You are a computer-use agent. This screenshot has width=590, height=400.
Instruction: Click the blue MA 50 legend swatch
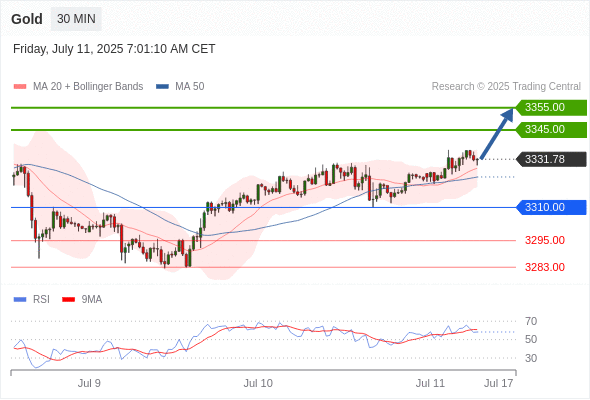point(162,87)
